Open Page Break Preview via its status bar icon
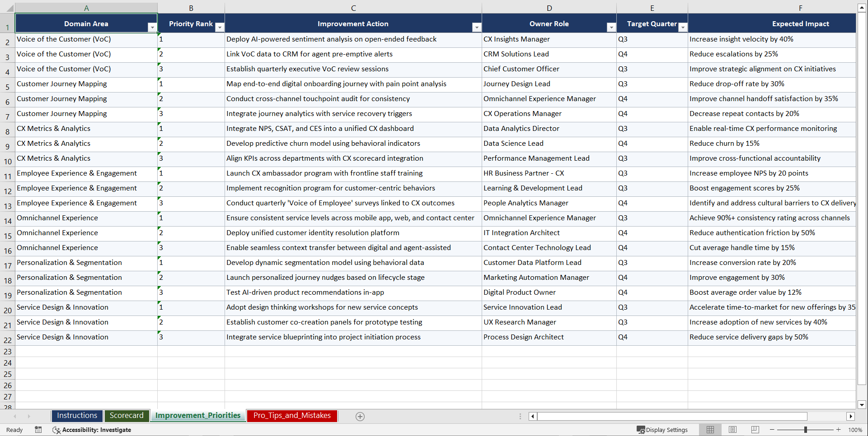This screenshot has height=436, width=868. click(755, 430)
